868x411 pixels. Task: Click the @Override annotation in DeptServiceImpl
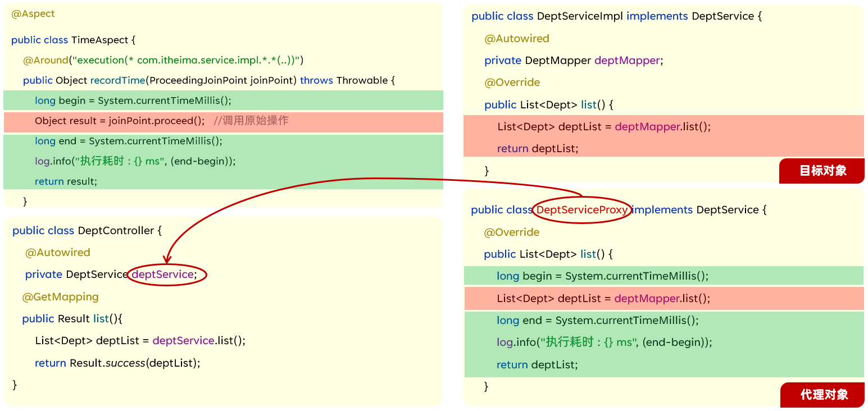click(511, 82)
